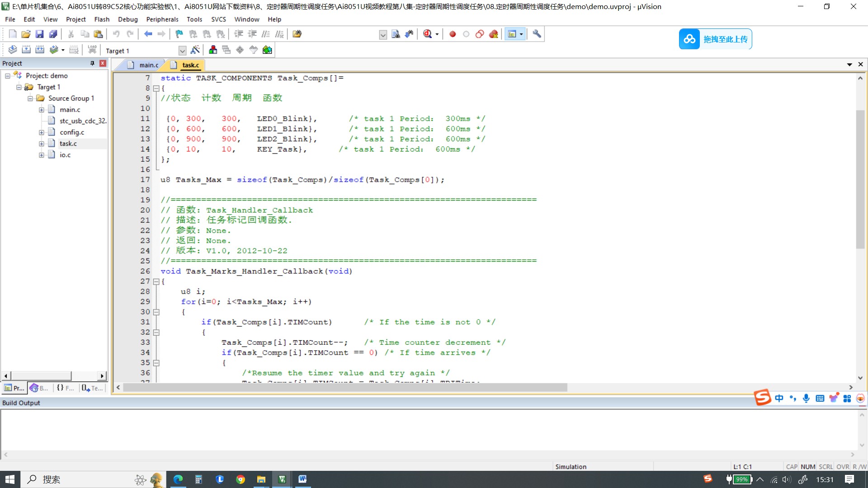Open the File menu
The image size is (868, 488).
[10, 19]
